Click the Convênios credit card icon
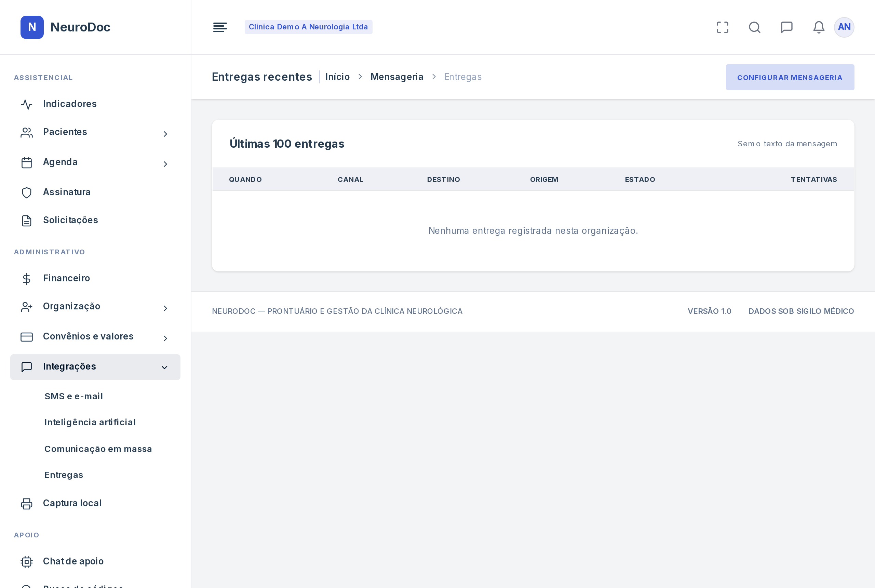 [27, 337]
